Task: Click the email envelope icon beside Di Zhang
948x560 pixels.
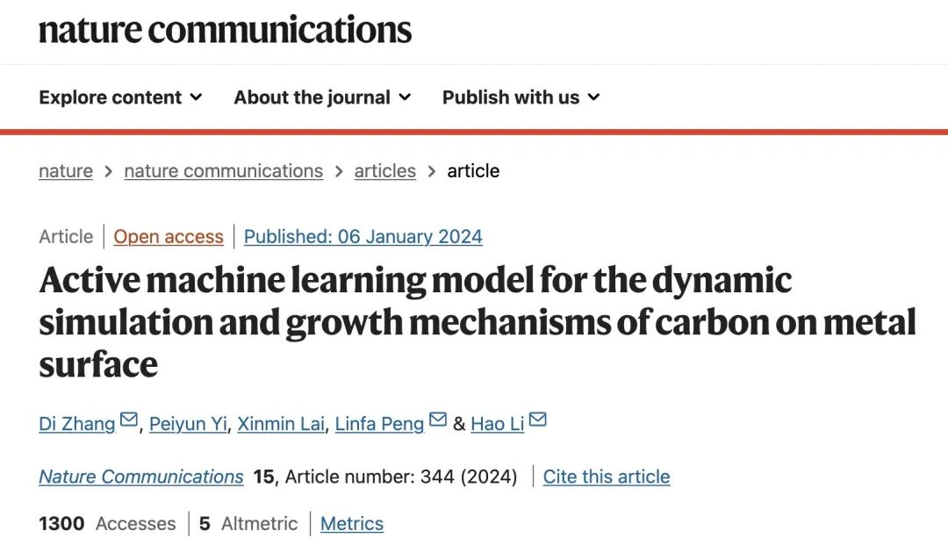Action: (129, 419)
